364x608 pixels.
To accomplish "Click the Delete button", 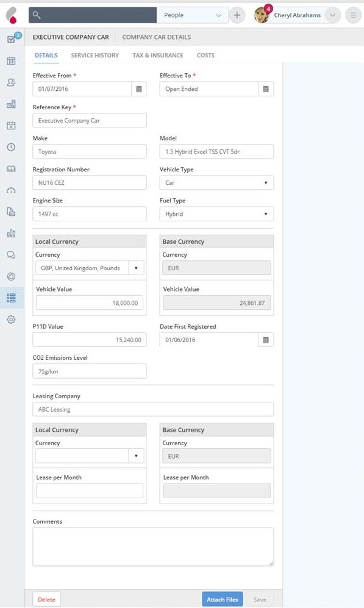I will pos(46,599).
